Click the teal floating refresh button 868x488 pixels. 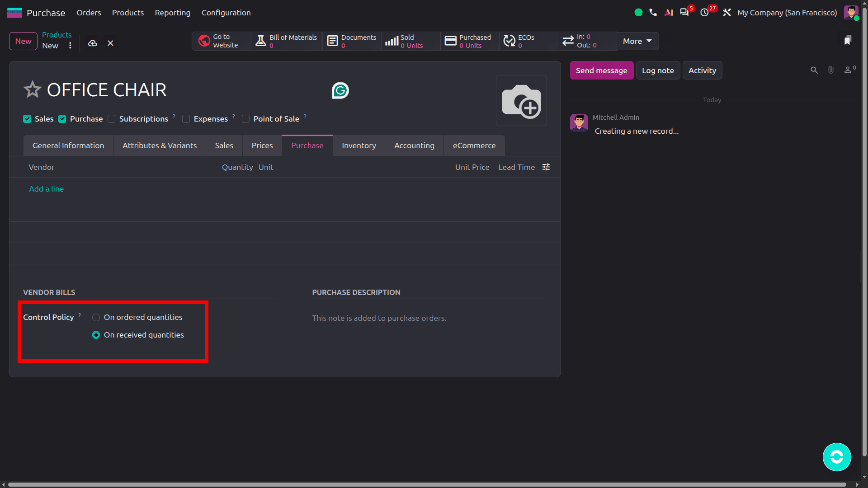coord(837,457)
